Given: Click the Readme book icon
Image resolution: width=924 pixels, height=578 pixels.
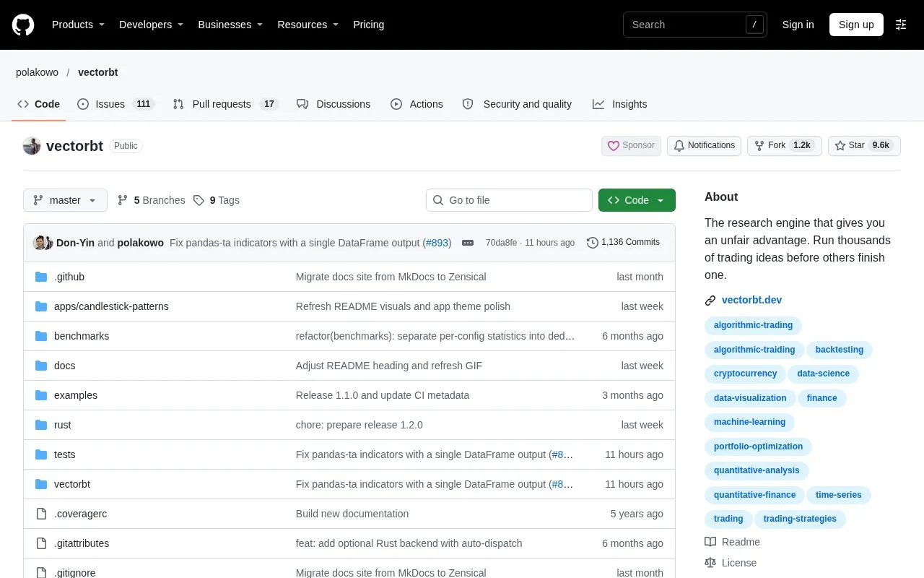Looking at the screenshot, I should point(710,542).
